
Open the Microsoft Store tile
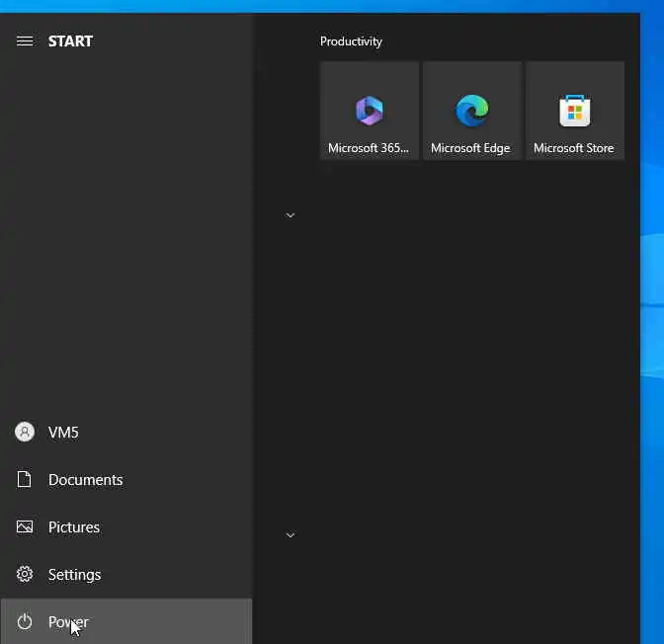click(575, 111)
